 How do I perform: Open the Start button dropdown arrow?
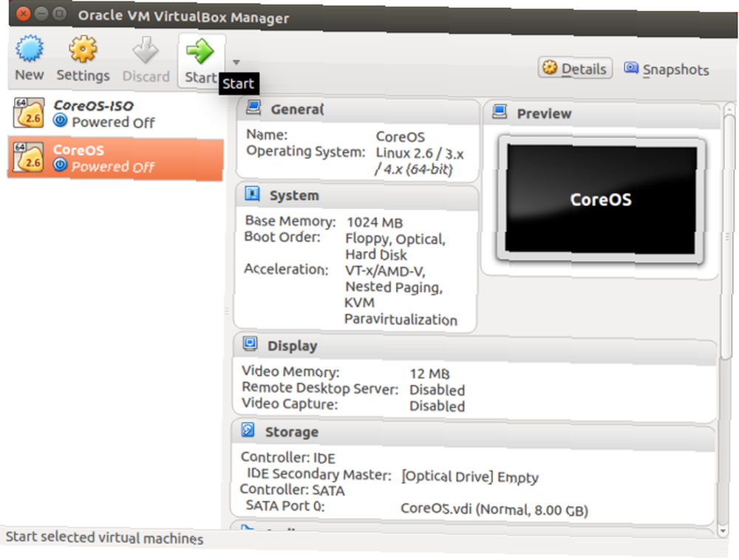tap(236, 62)
